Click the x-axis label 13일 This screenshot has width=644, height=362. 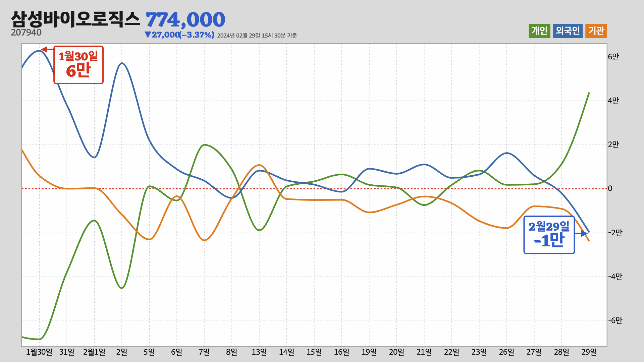click(259, 352)
